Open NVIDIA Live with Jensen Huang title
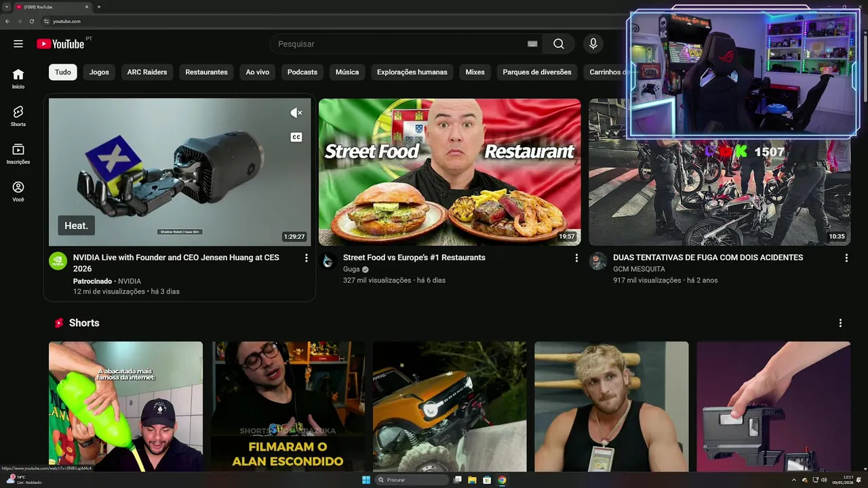The width and height of the screenshot is (868, 488). click(x=176, y=263)
